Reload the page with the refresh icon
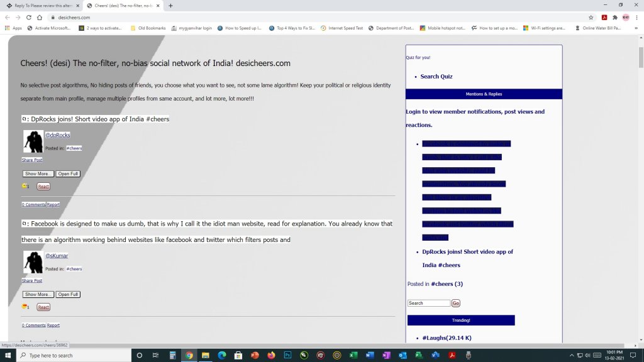 point(29,17)
